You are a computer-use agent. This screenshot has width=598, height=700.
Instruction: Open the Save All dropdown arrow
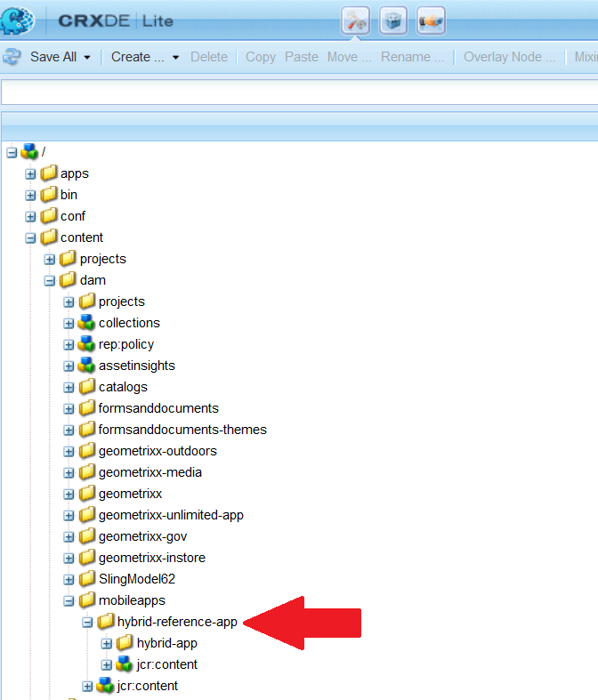click(x=87, y=57)
